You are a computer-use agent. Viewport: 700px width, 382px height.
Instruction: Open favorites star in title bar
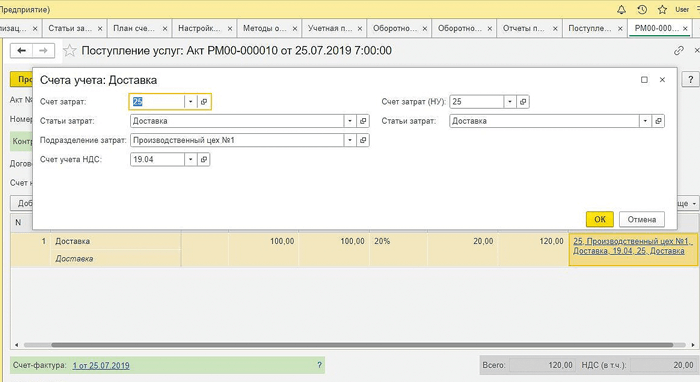tap(662, 9)
